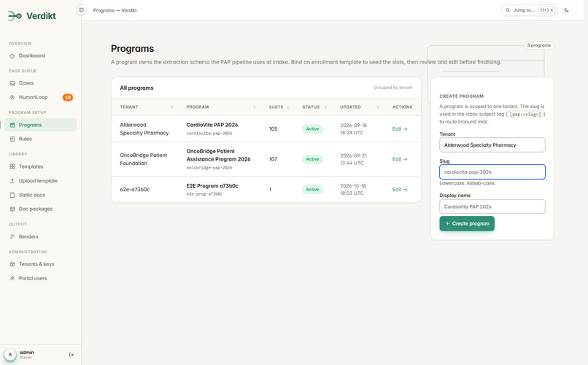Click the 105 slots value
The width and height of the screenshot is (588, 365).
[273, 129]
